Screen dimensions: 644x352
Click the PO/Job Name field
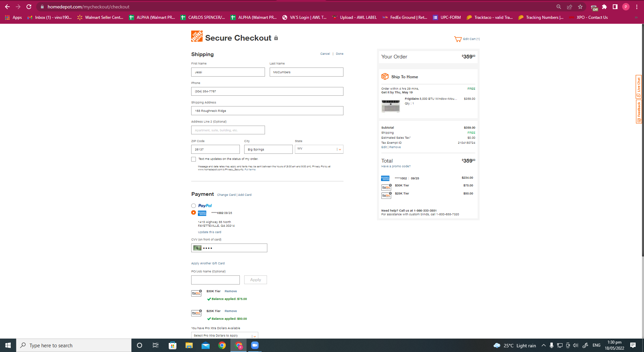pos(215,280)
